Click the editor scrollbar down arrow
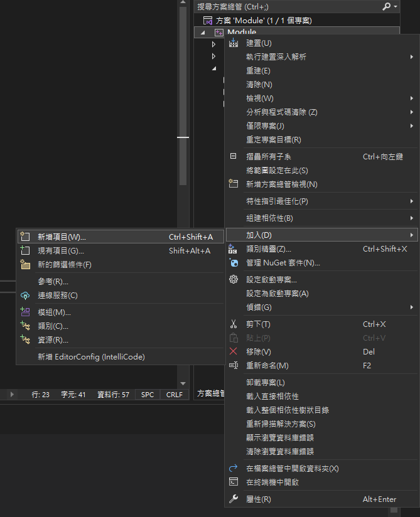 point(183,383)
